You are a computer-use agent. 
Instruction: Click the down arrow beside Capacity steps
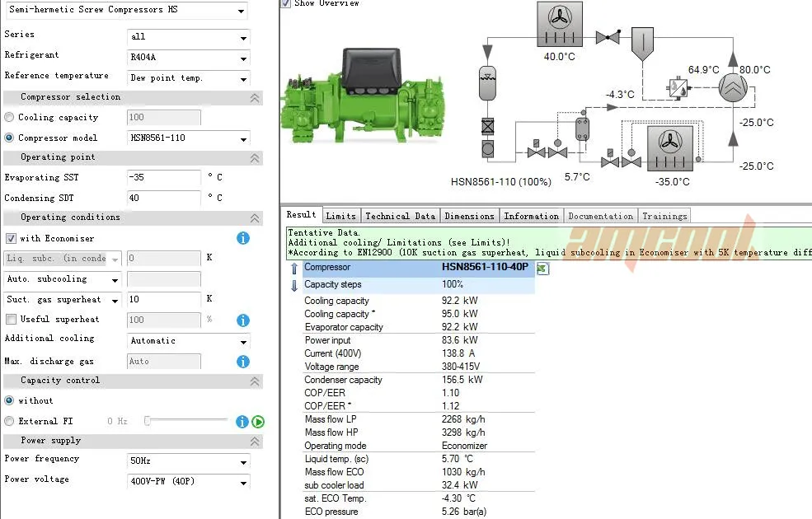point(294,285)
